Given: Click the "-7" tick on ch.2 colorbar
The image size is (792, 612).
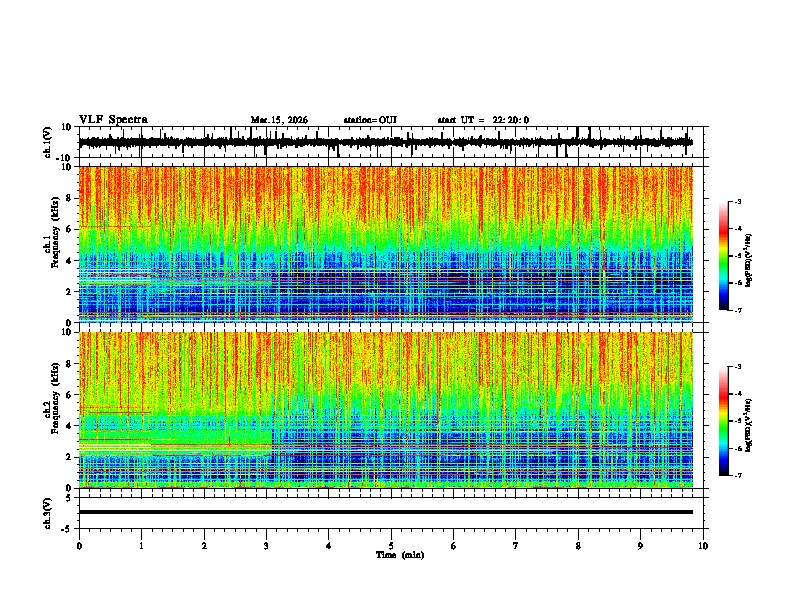Looking at the screenshot, I should pyautogui.click(x=737, y=476).
